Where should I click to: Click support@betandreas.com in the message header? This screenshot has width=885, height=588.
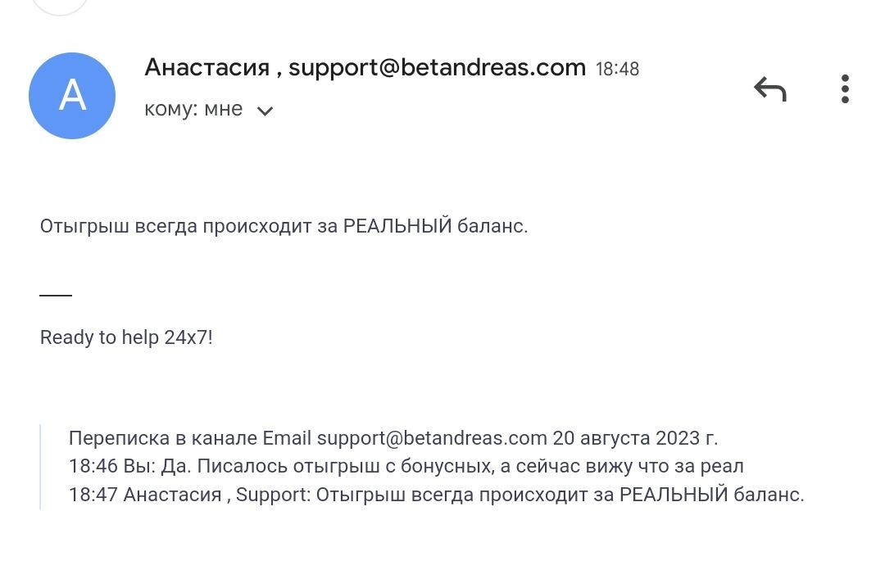click(437, 67)
